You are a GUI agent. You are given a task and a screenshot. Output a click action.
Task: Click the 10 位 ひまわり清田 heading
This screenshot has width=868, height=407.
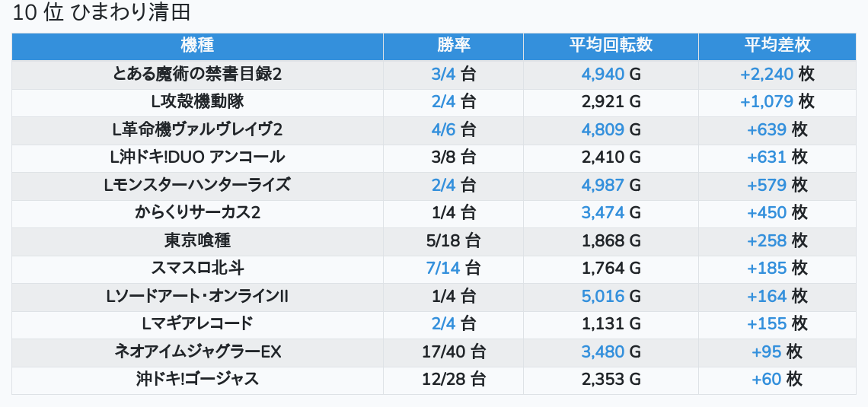click(x=101, y=13)
